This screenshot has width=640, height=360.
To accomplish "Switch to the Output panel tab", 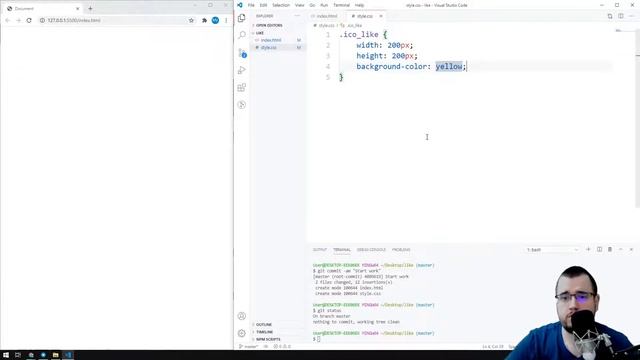I will pos(320,249).
